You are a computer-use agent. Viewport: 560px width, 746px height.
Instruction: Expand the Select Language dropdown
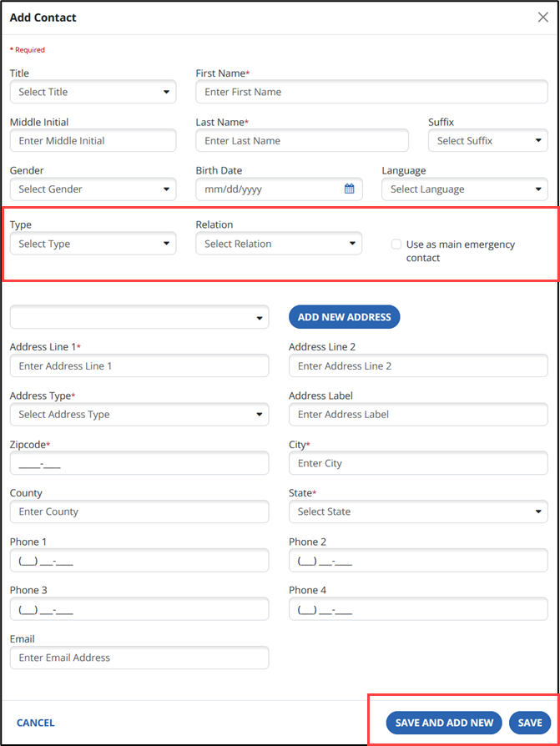click(464, 189)
